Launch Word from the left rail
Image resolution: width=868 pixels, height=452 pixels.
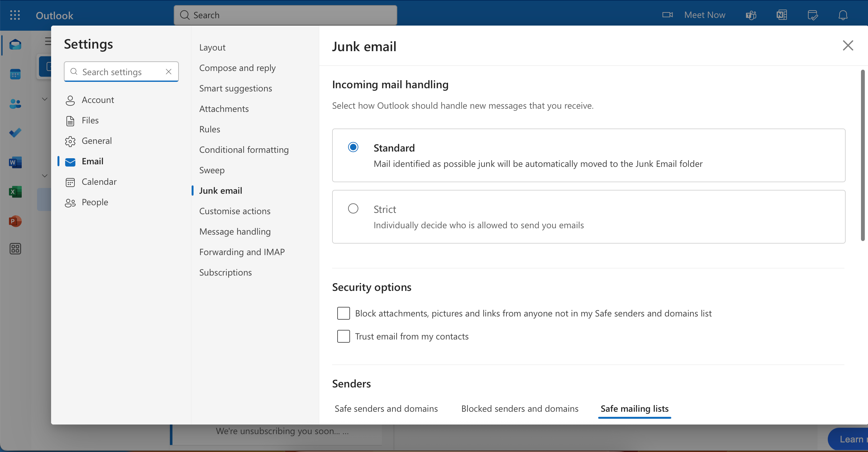click(x=15, y=163)
